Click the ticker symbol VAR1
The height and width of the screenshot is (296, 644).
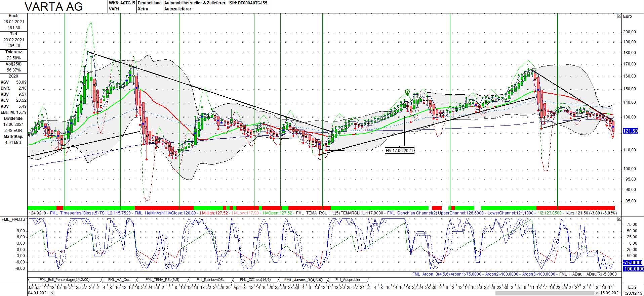pos(114,9)
